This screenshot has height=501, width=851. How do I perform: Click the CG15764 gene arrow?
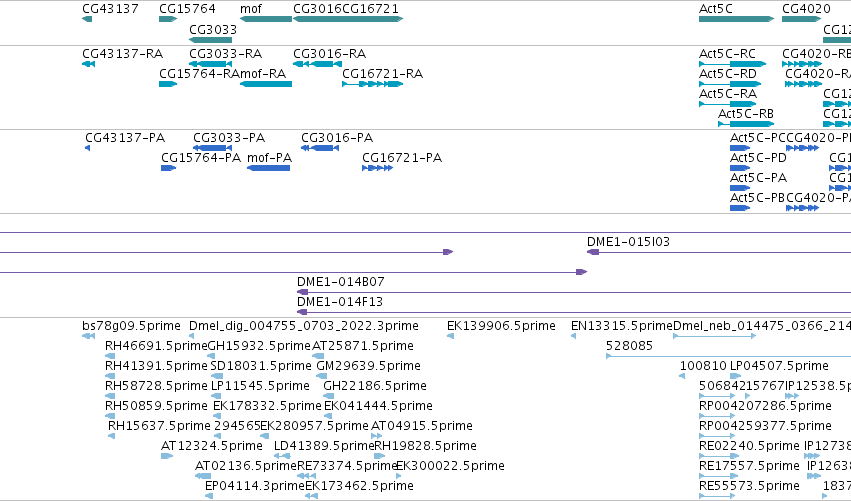(168, 20)
